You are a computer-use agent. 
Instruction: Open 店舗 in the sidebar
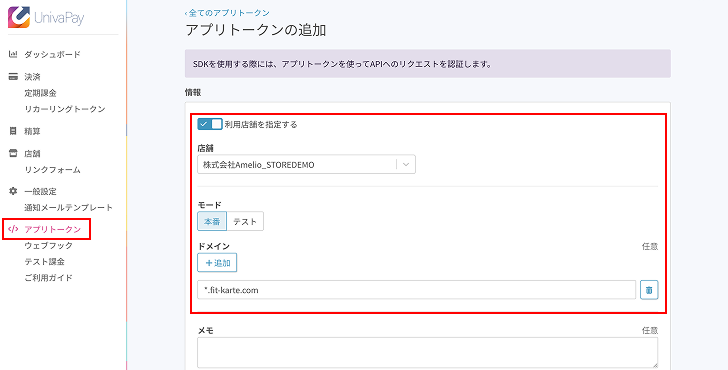point(32,153)
